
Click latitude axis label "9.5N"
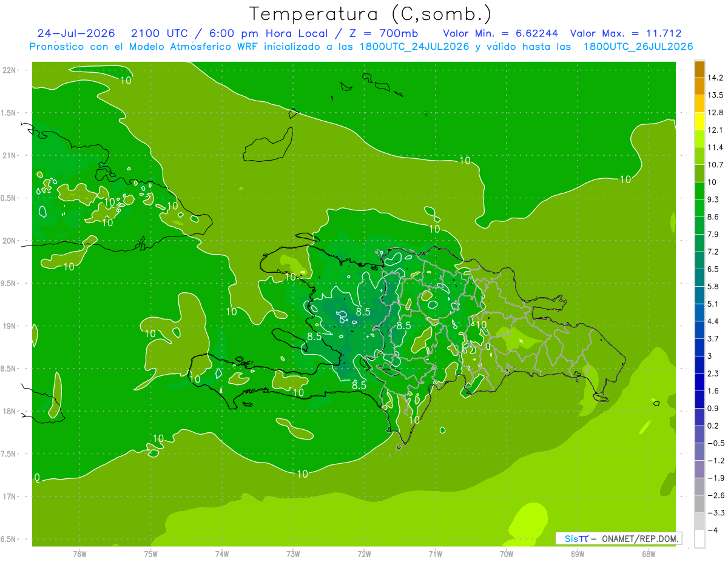[x=10, y=283]
